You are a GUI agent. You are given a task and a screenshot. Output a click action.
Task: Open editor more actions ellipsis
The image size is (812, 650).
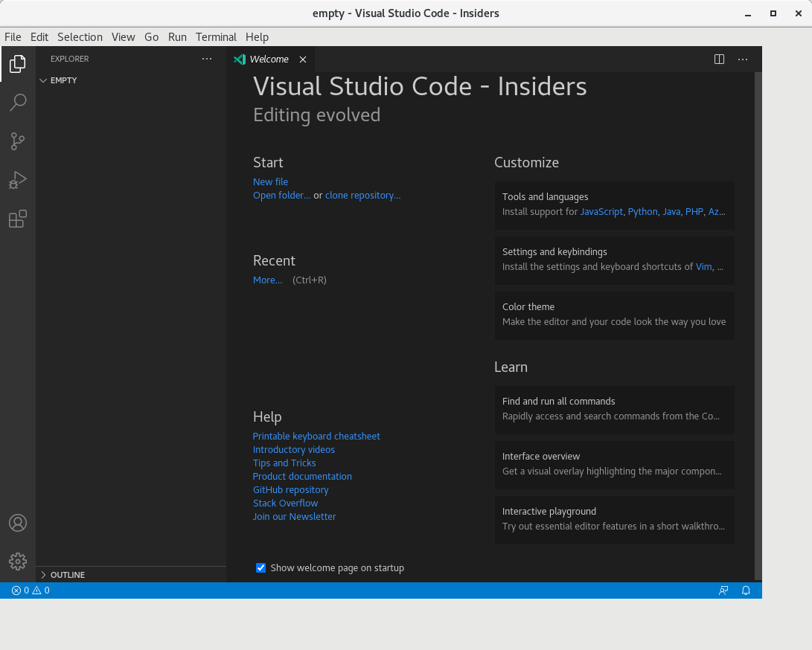pos(743,59)
